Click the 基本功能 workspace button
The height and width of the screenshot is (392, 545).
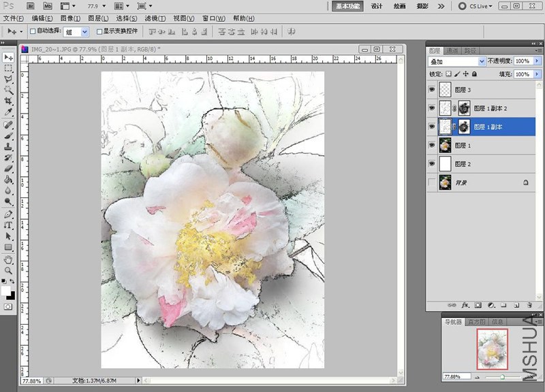tap(347, 5)
